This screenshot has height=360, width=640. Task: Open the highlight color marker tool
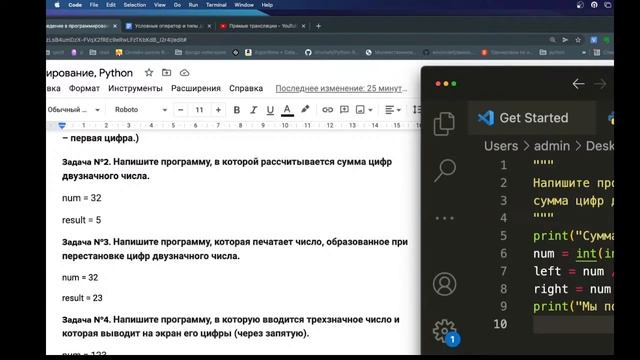(x=305, y=109)
